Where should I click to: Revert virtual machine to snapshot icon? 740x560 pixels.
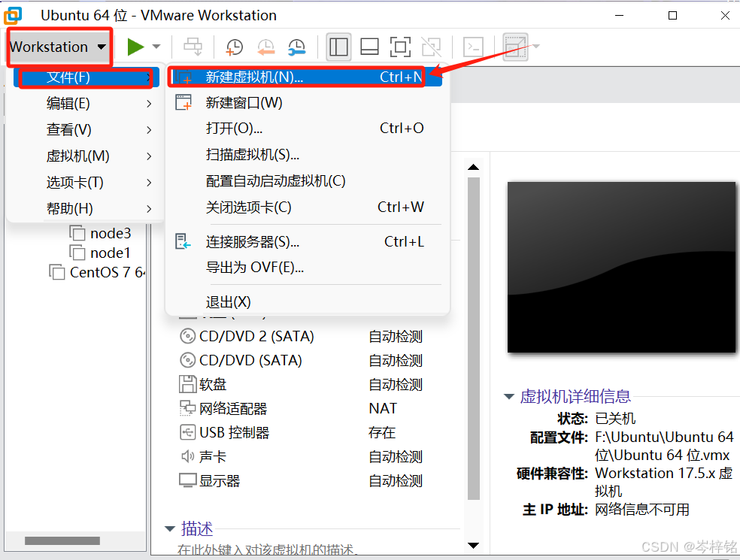[x=266, y=47]
